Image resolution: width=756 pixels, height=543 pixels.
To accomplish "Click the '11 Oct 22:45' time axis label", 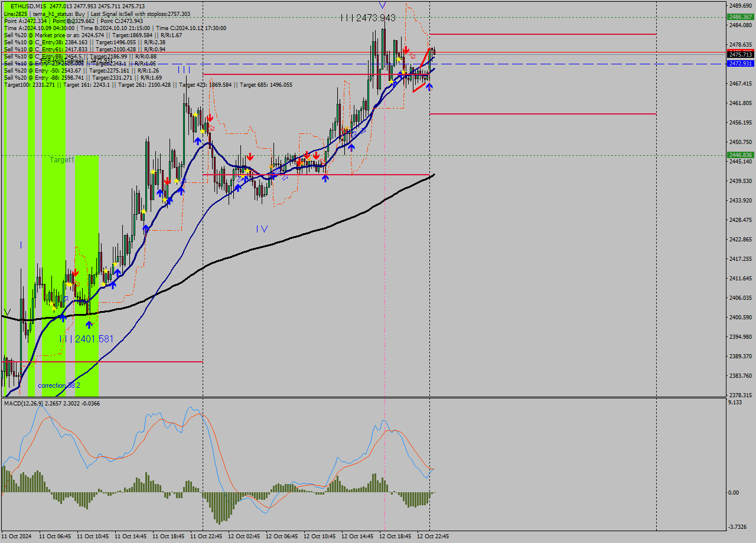I will (206, 537).
